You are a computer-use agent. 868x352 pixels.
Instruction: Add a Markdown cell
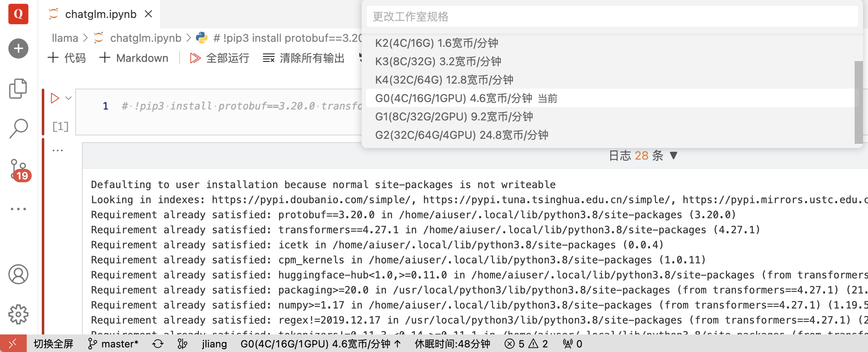point(134,58)
